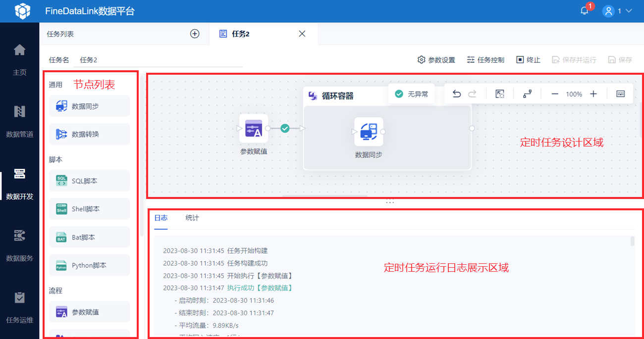Click 参数赋值 node on canvas

254,129
